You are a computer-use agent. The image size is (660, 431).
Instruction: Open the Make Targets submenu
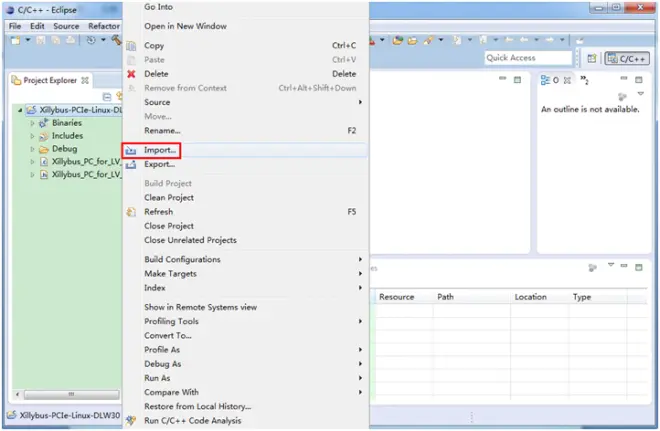(246, 274)
